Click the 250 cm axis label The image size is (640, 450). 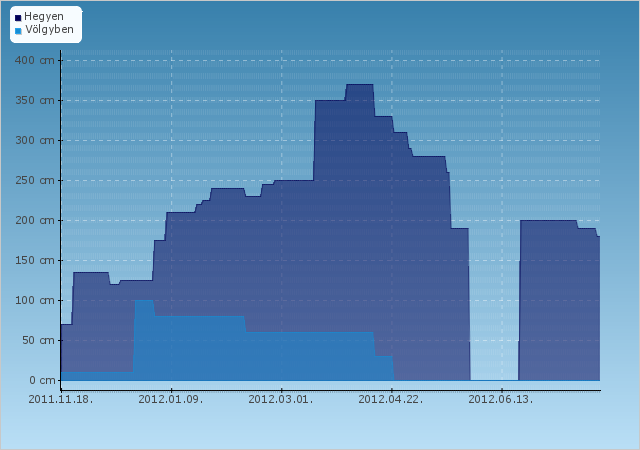35,180
